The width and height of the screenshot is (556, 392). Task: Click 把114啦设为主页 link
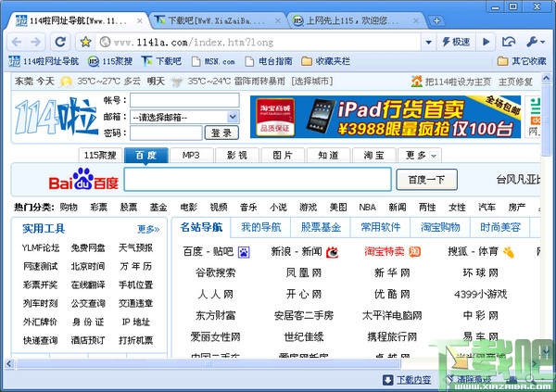458,82
